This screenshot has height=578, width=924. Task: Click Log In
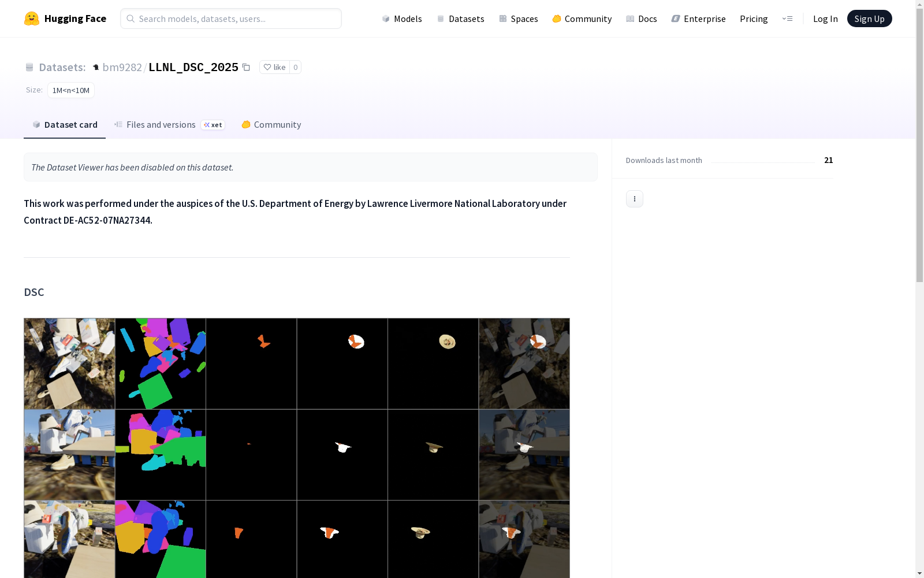tap(825, 18)
